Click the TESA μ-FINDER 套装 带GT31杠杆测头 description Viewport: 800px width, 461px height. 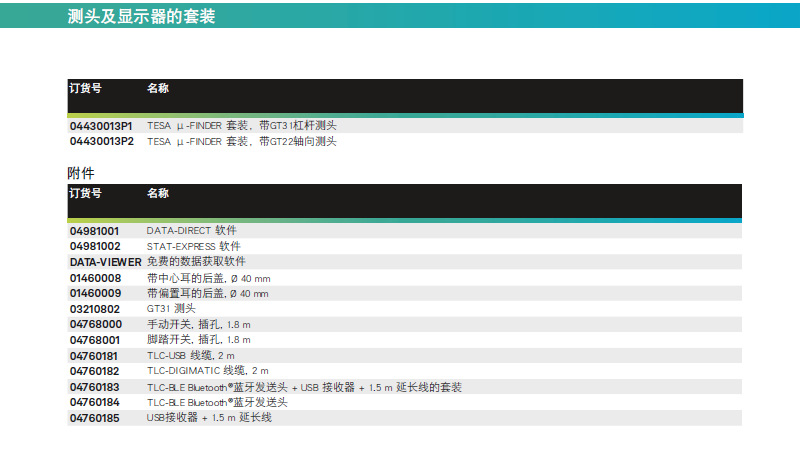[x=241, y=125]
